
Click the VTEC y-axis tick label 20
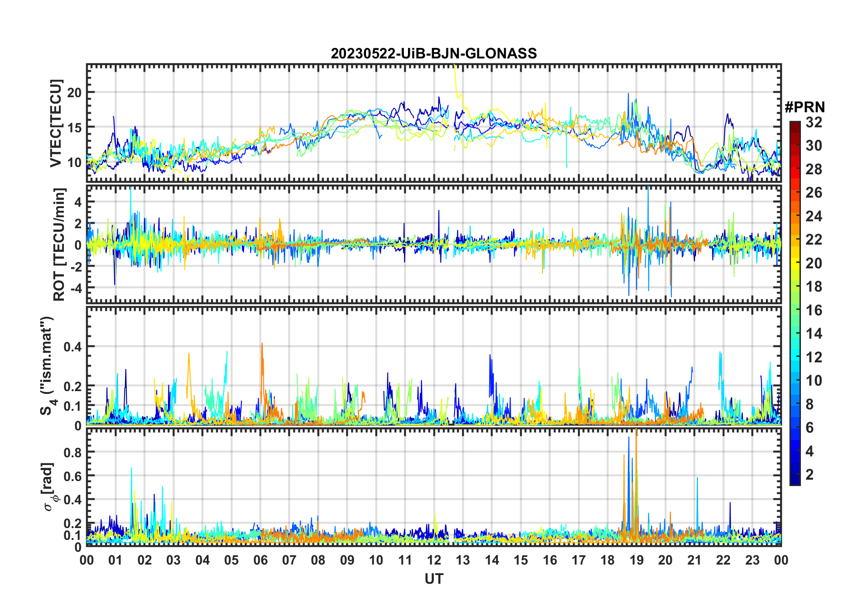point(74,92)
